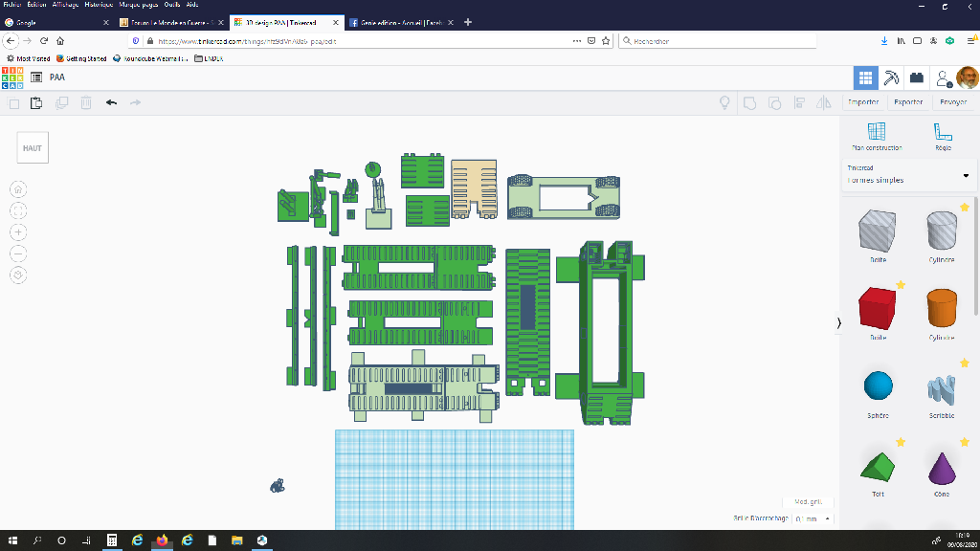Select the Scribble shape
The width and height of the screenshot is (980, 551).
click(x=942, y=390)
